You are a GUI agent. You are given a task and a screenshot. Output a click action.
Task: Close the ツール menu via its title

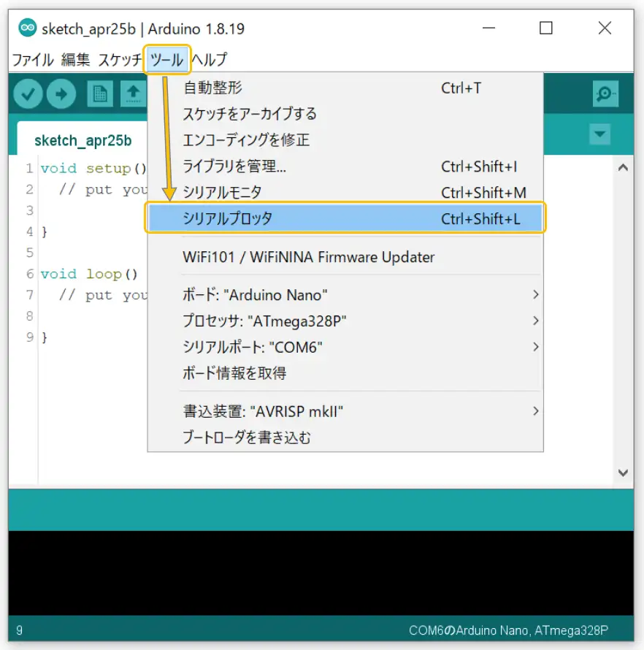point(166,60)
